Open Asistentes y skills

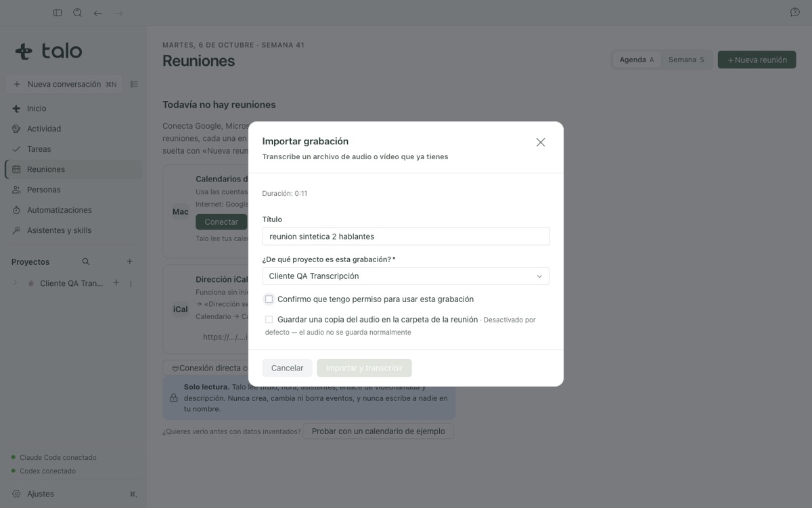73,230
